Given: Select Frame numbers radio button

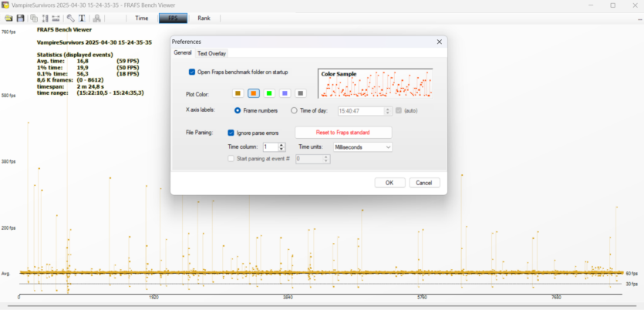Looking at the screenshot, I should 237,110.
